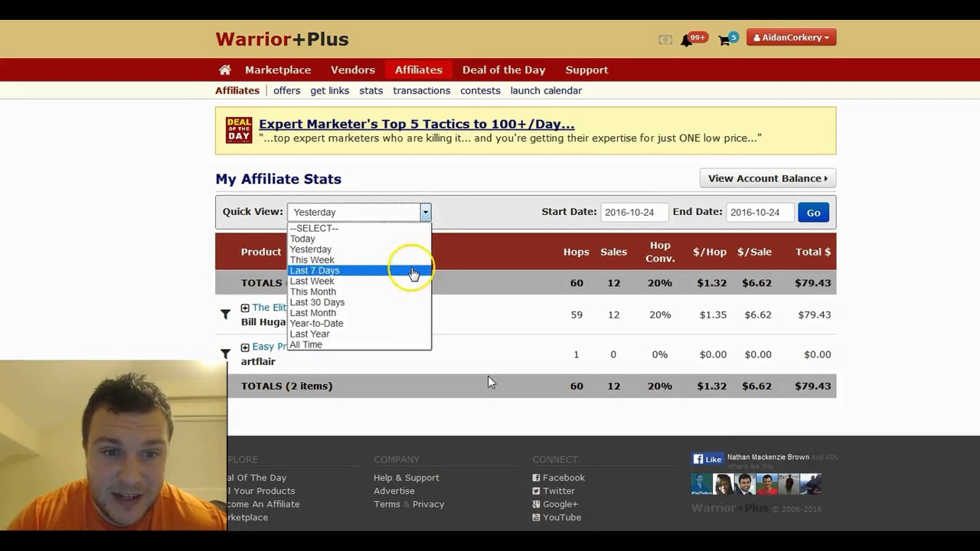Expand The Elite product row plus icon
Viewport: 980px width, 551px height.
click(245, 308)
